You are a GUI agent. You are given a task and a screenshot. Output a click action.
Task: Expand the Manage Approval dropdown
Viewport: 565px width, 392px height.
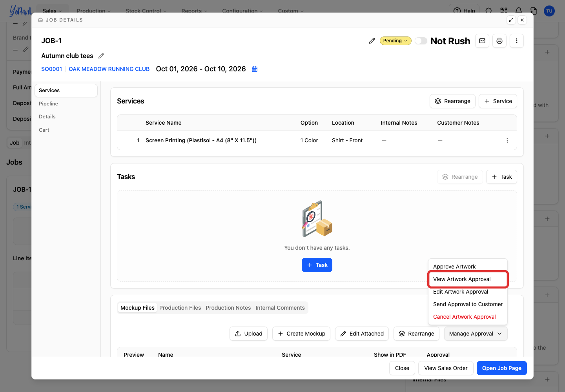point(476,334)
